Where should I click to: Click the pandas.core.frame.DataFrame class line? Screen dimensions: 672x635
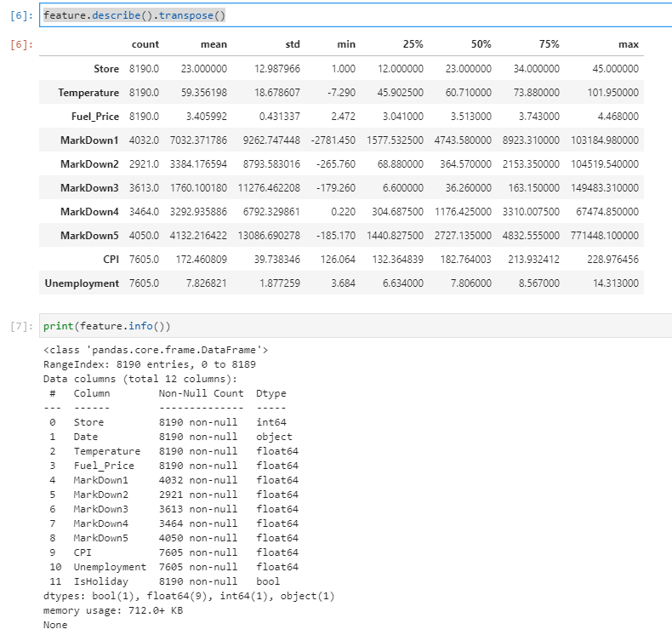coord(156,351)
